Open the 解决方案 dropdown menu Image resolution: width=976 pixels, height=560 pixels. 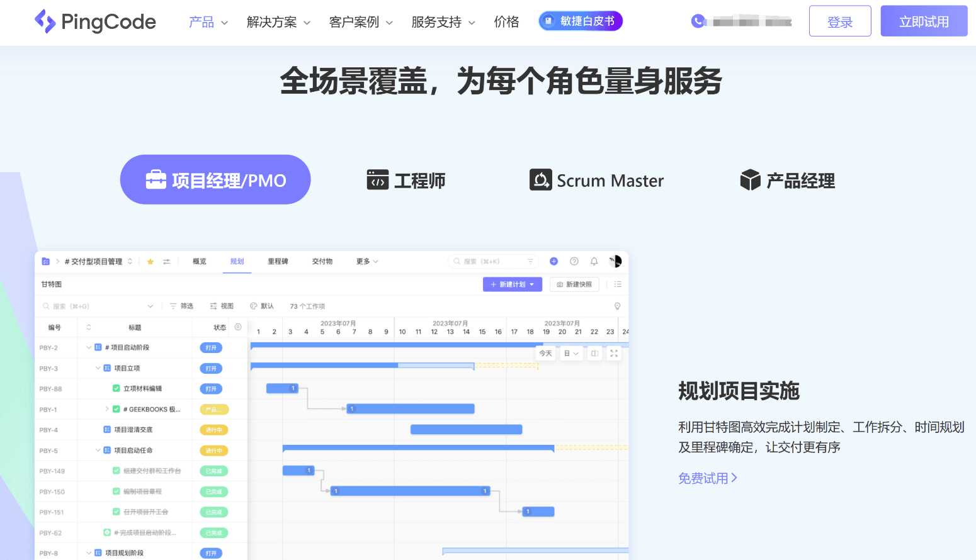coord(278,22)
